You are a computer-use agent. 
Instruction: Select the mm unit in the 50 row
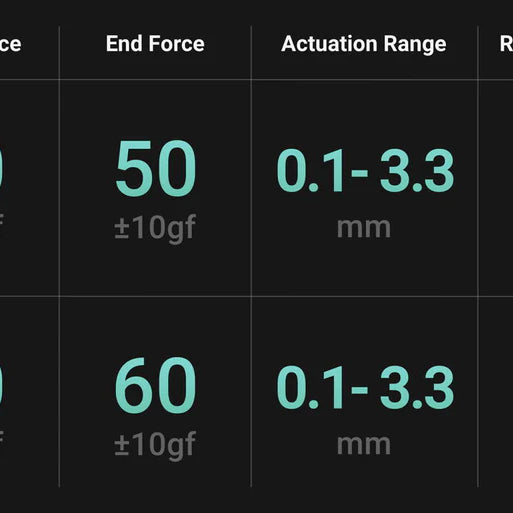[364, 228]
